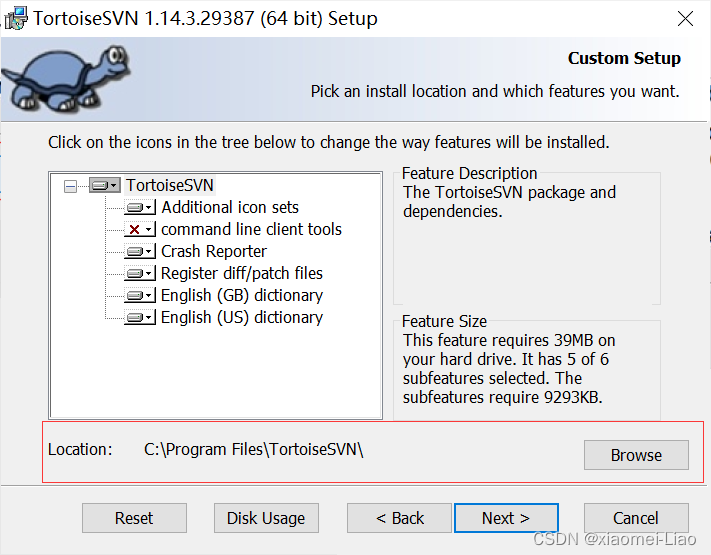This screenshot has height=555, width=711.
Task: Select English (US) dictionary row
Action: [x=242, y=317]
